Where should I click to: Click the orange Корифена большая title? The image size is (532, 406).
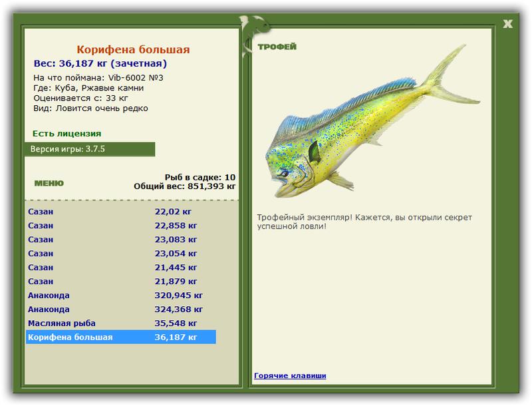click(133, 49)
